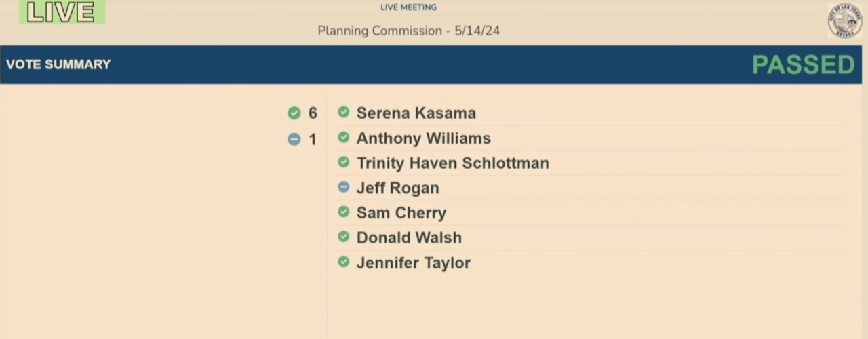
Task: Click green checkmark beside Serena Kasama
Action: [344, 113]
